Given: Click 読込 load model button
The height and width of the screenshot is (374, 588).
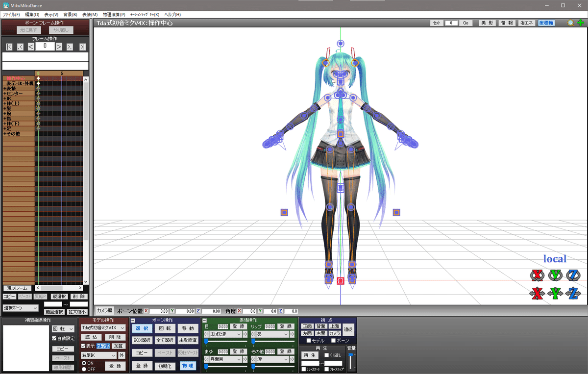Looking at the screenshot, I should click(x=91, y=337).
